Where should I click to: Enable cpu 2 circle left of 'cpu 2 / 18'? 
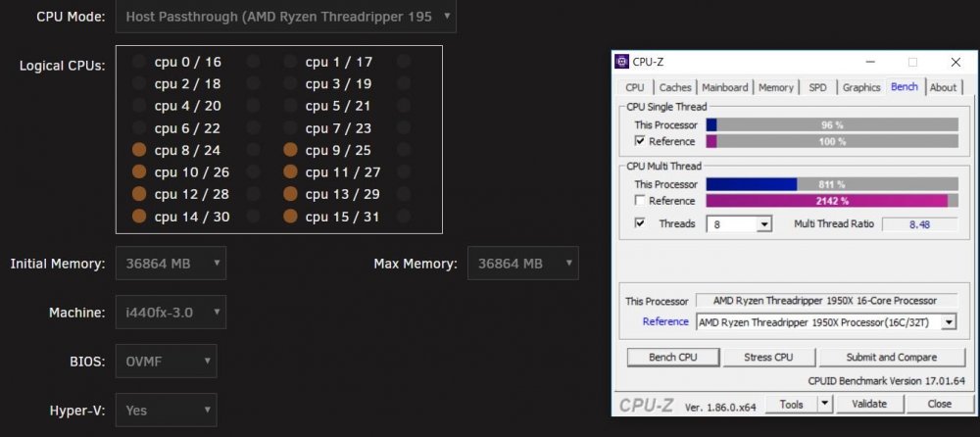point(139,83)
